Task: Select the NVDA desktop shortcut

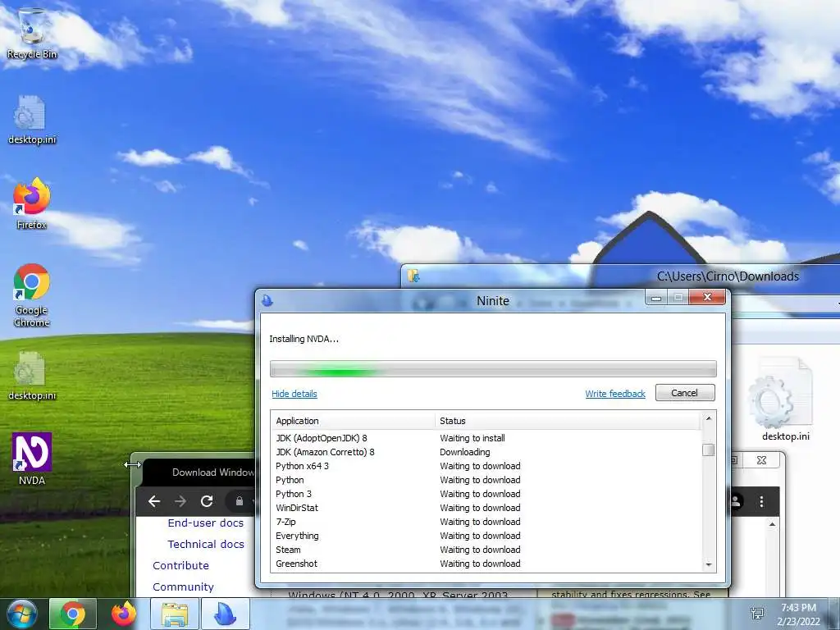Action: [x=32, y=459]
